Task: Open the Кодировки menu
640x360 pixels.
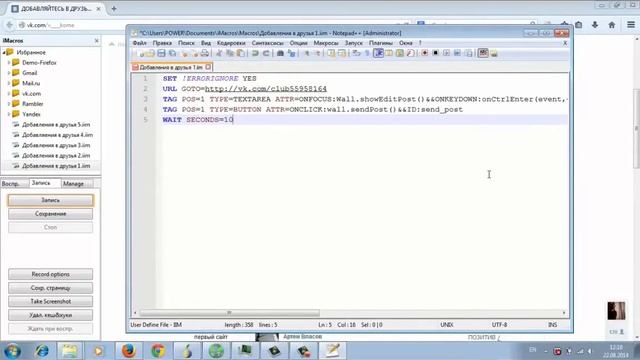Action: (x=231, y=43)
